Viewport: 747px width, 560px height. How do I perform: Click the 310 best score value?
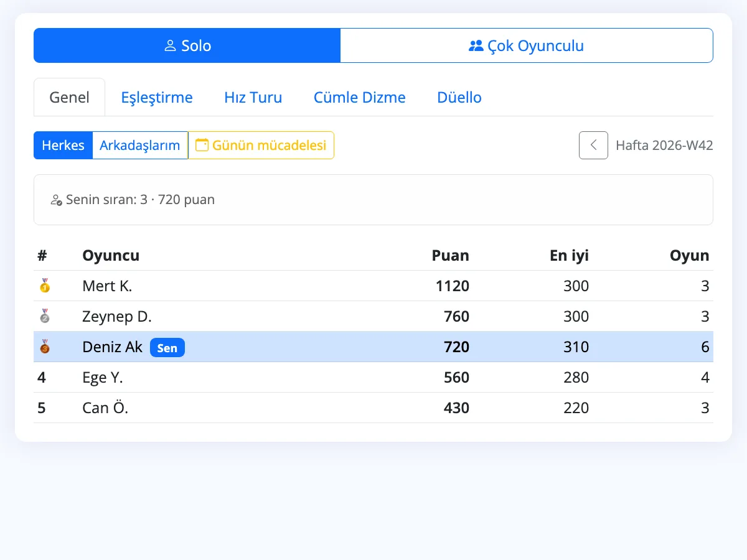576,347
